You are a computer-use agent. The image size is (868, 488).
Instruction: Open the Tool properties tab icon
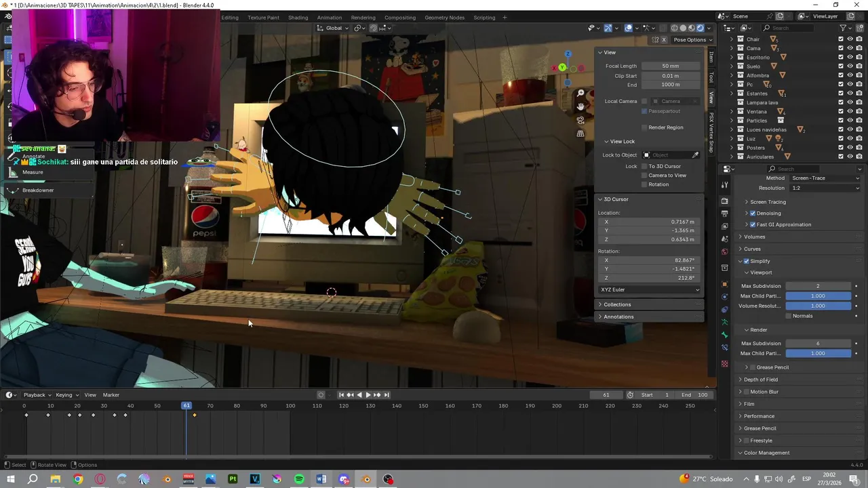(x=724, y=184)
